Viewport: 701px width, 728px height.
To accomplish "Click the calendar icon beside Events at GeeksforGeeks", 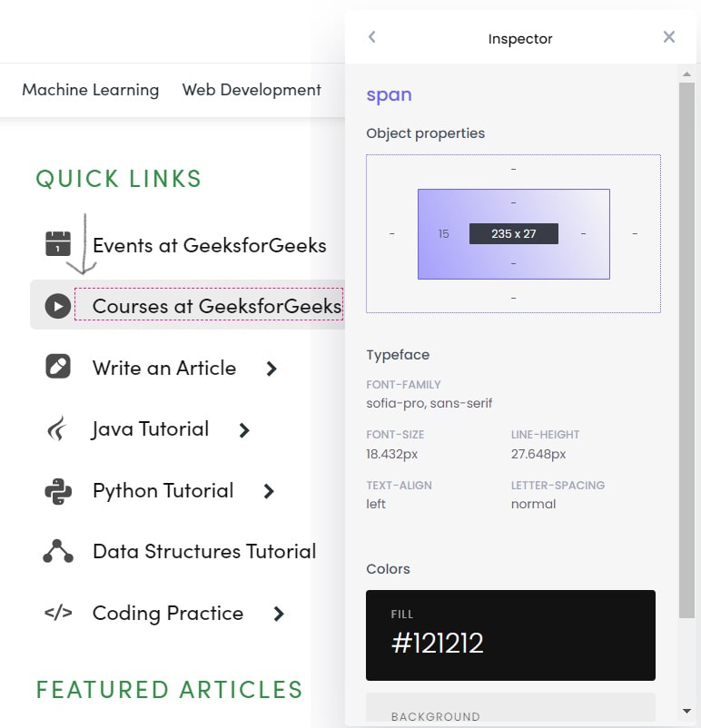I will [x=58, y=244].
